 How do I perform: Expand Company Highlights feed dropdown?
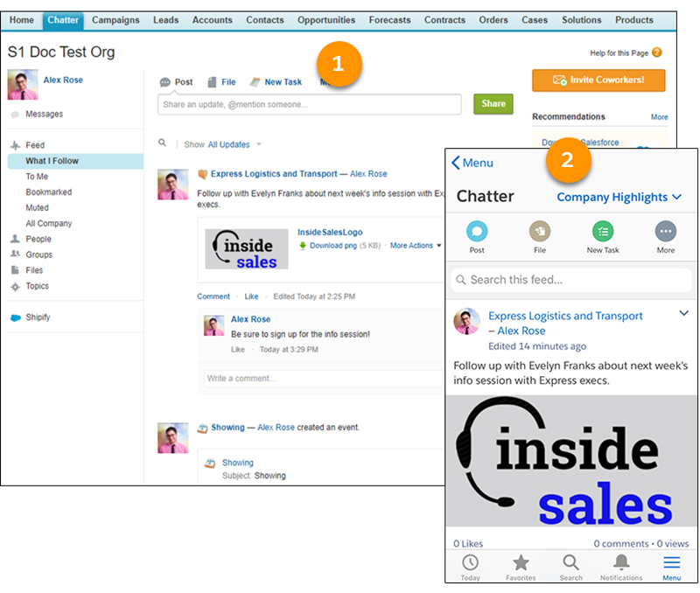point(619,197)
